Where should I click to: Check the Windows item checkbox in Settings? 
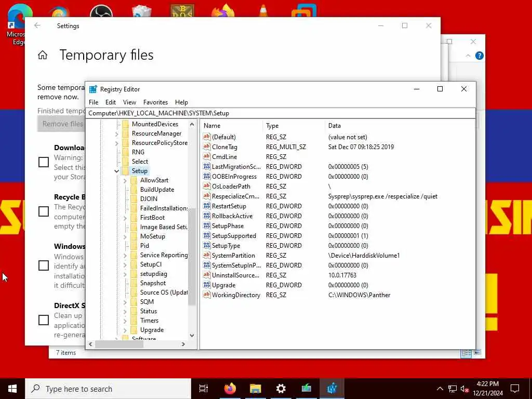pos(44,265)
